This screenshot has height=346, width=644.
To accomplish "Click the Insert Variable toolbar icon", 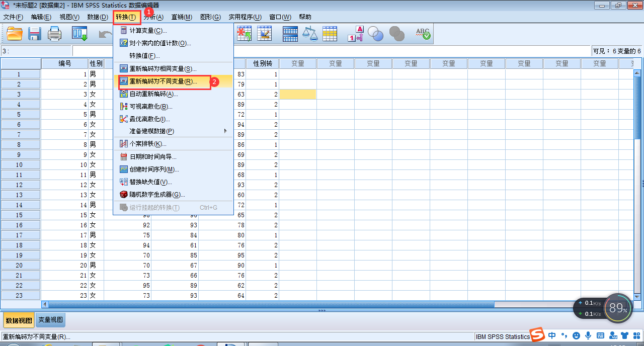I will (x=265, y=34).
